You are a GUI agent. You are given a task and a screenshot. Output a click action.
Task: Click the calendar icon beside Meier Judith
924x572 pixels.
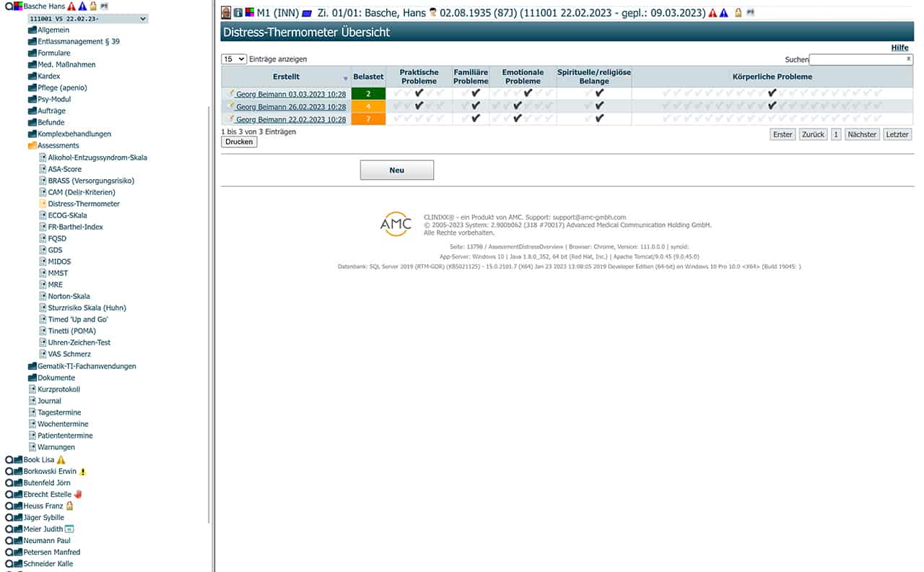pos(69,529)
